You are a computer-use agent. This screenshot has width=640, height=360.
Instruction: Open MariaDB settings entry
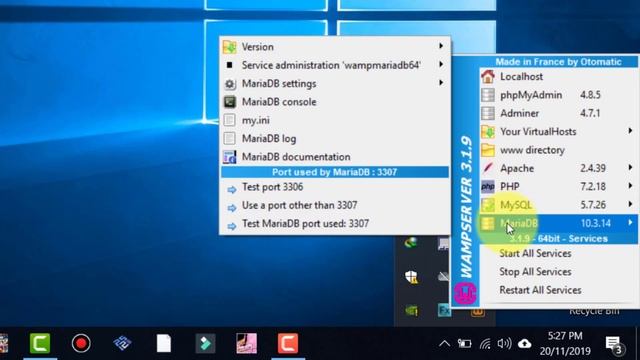(335, 84)
